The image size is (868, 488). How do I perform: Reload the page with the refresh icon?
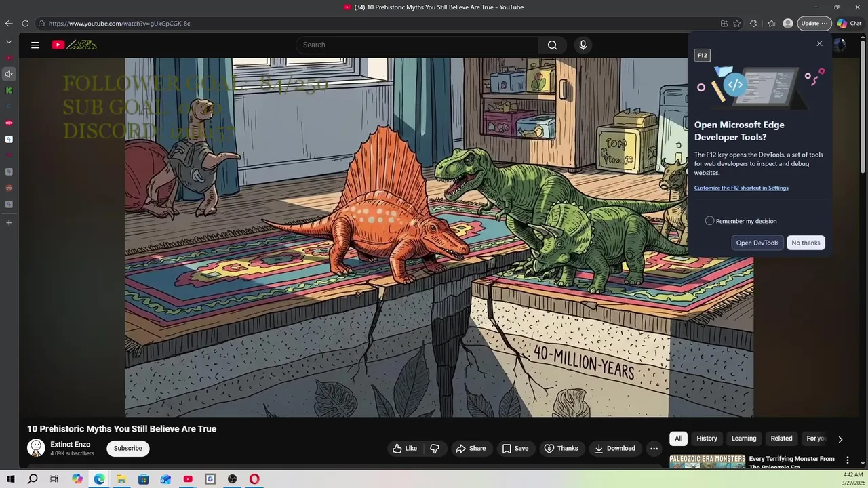tap(25, 24)
